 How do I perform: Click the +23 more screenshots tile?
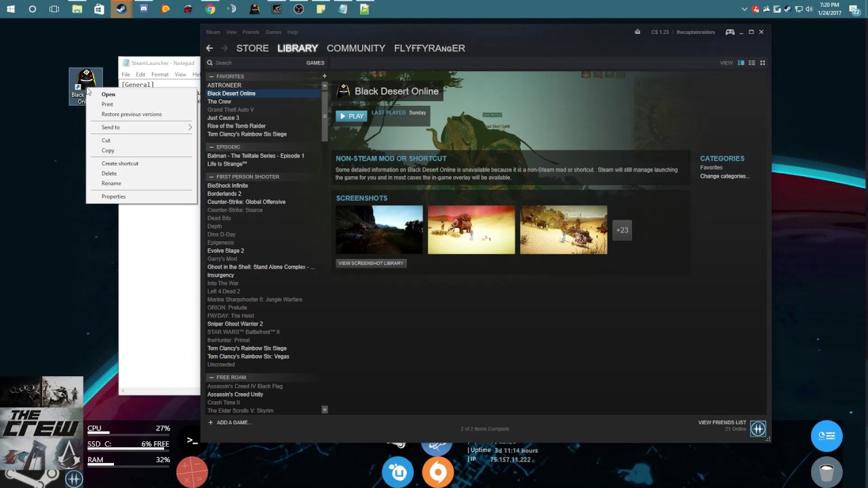(622, 230)
